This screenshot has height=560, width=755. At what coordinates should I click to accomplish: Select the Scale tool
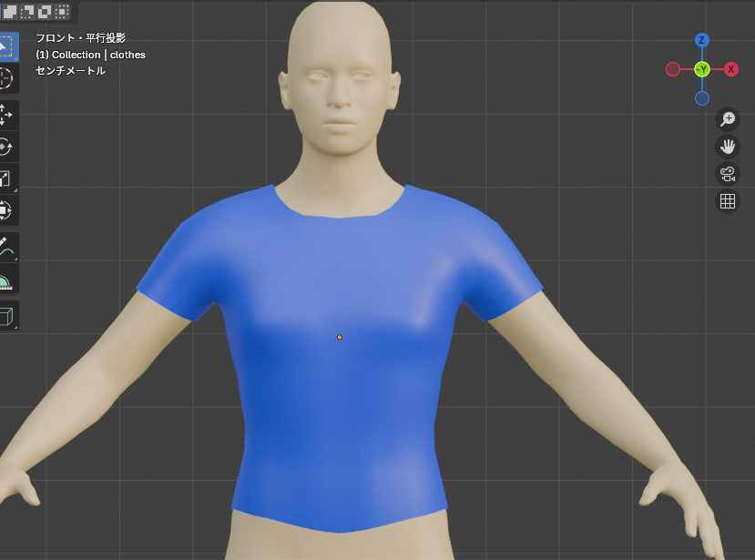coord(5,178)
